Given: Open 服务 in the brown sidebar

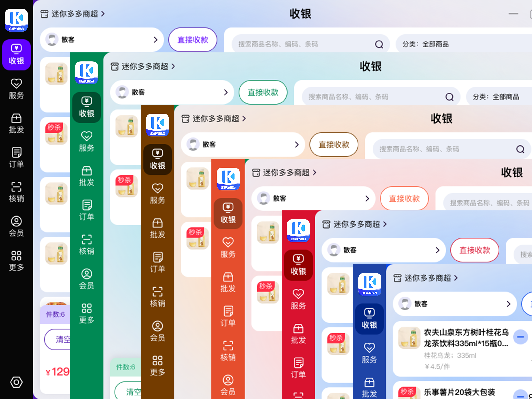Looking at the screenshot, I should (158, 194).
